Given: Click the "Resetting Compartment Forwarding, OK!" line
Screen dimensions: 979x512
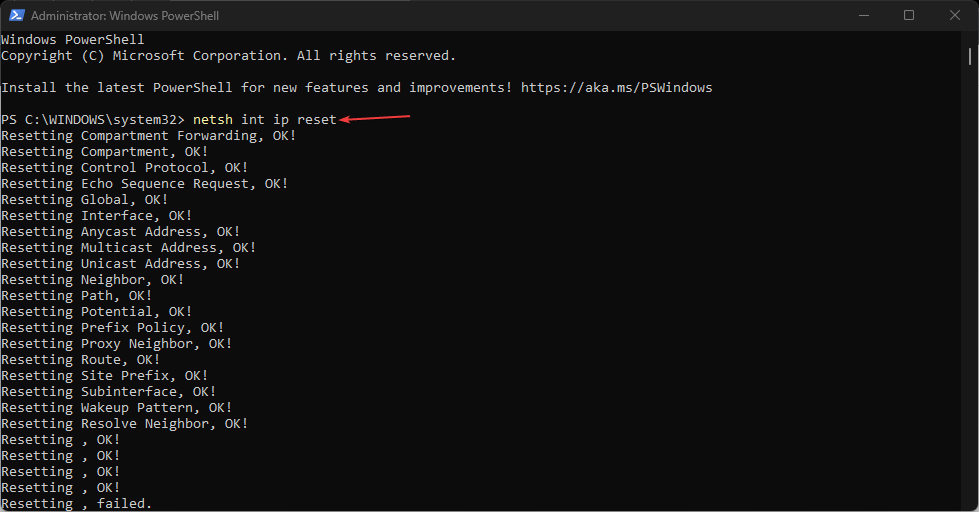Looking at the screenshot, I should (x=149, y=136).
